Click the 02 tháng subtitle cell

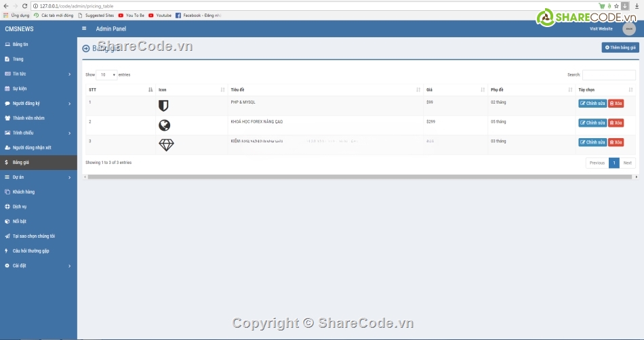pyautogui.click(x=531, y=106)
